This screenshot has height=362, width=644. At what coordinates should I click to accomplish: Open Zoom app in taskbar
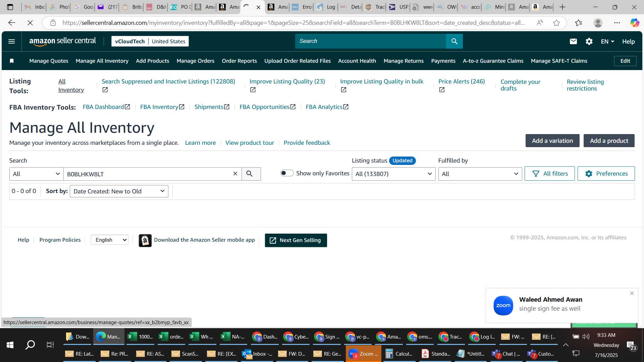363,354
